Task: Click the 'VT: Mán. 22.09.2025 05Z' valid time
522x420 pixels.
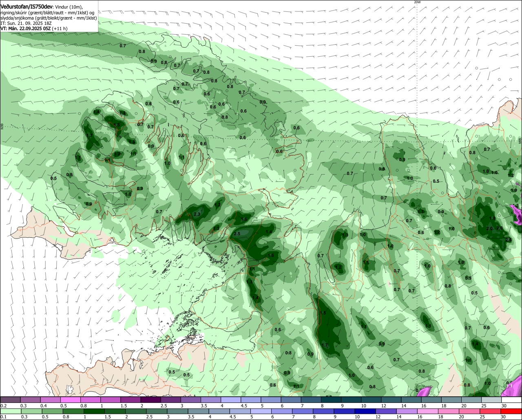Action: point(25,29)
